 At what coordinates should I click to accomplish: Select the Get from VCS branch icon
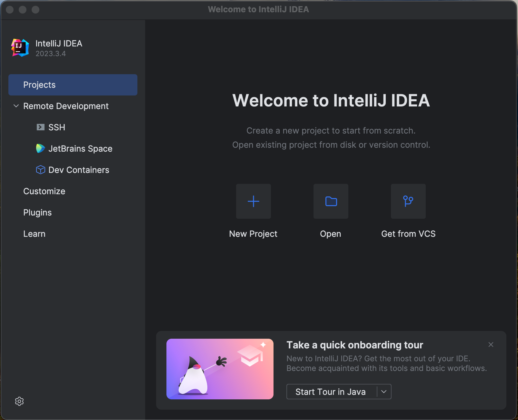(408, 201)
